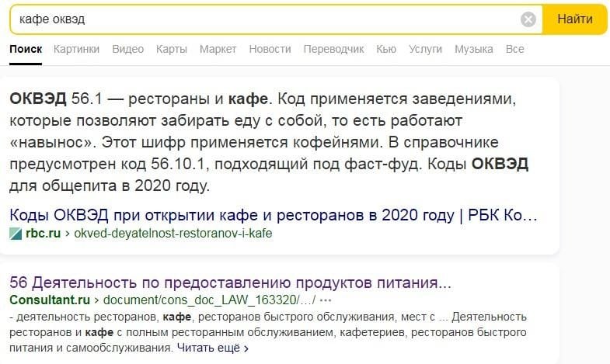
Task: Visit the rbc.ru domain link
Action: 44,234
